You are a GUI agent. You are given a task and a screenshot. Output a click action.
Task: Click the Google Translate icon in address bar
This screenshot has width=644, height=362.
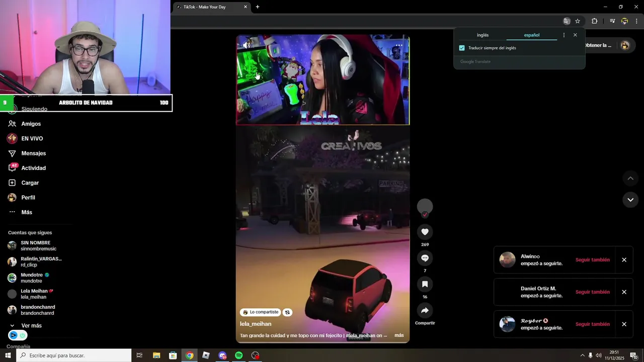click(x=567, y=21)
